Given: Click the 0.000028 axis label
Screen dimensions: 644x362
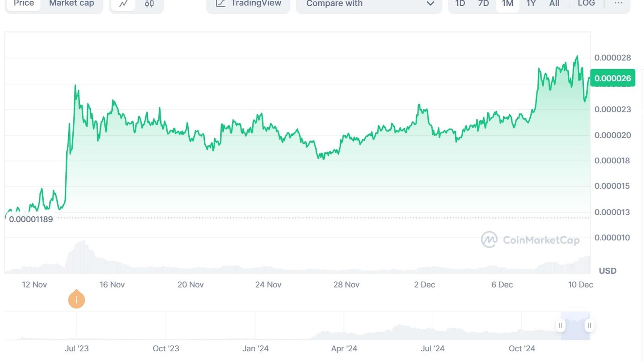Looking at the screenshot, I should (613, 58).
